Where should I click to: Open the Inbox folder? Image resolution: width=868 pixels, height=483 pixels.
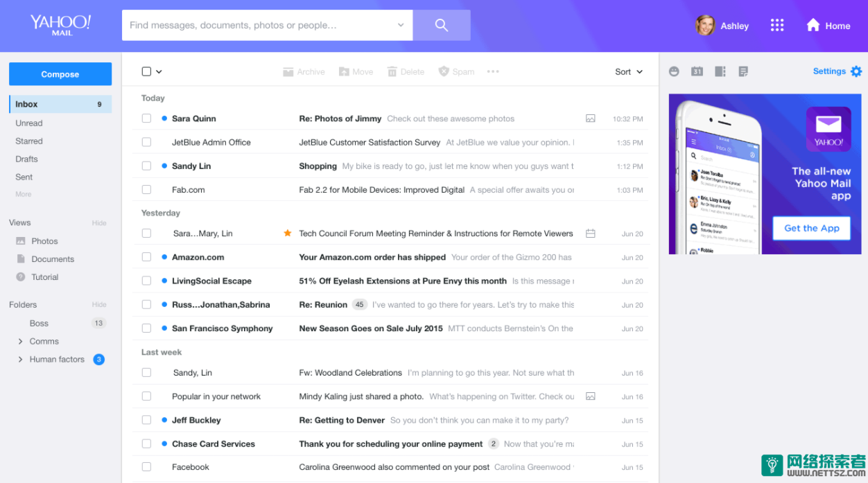coord(60,104)
